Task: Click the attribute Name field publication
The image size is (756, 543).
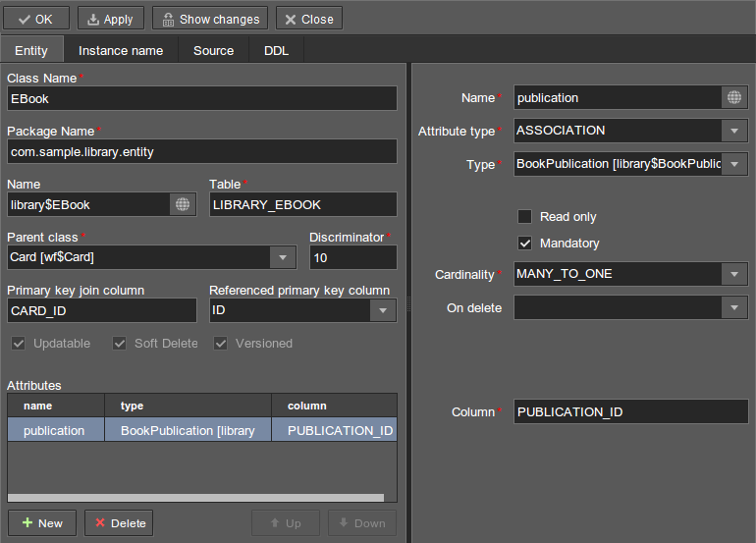Action: pyautogui.click(x=618, y=98)
